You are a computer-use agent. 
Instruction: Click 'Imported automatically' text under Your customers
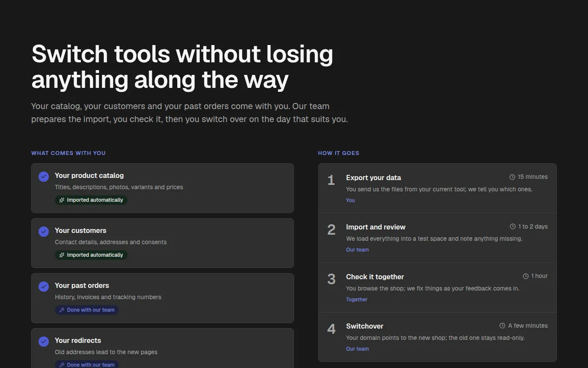(x=95, y=255)
